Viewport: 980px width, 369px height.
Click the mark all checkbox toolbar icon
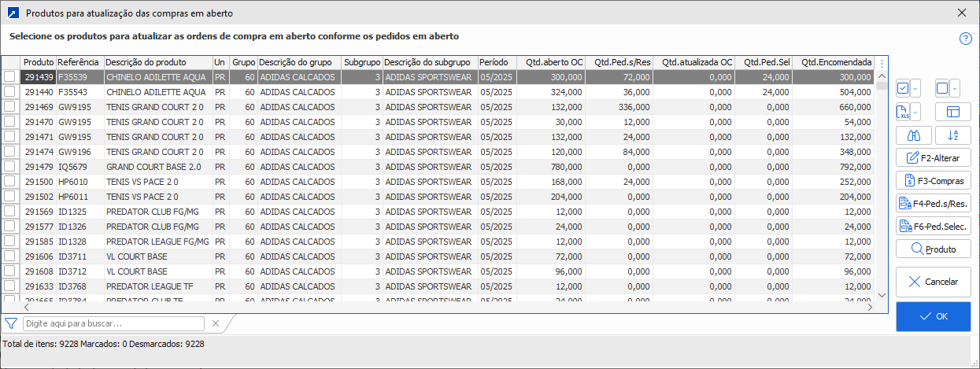coord(904,88)
